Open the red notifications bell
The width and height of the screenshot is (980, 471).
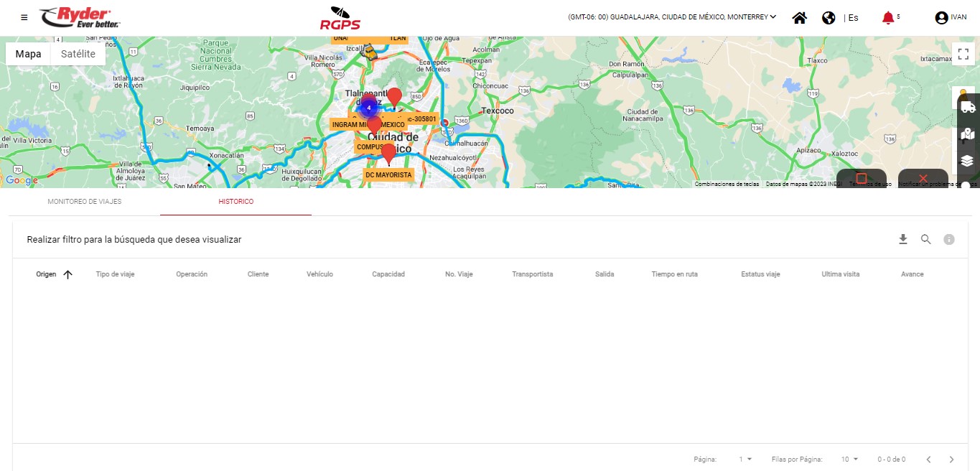(888, 18)
